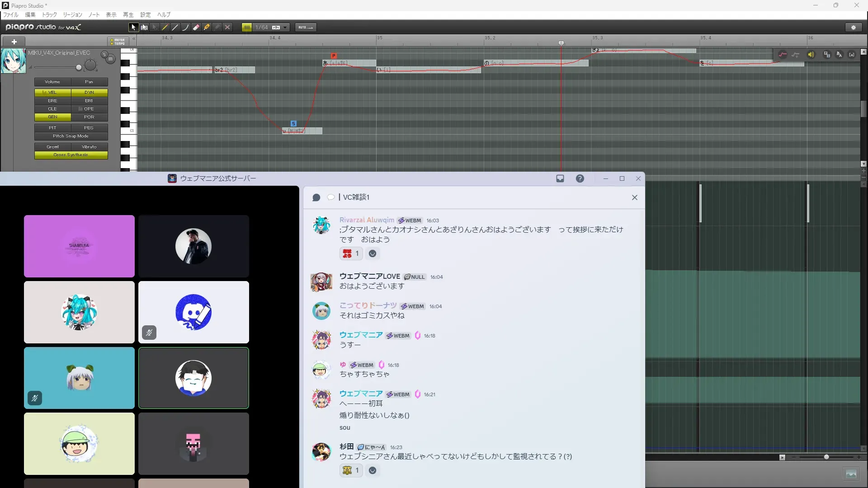
Task: Click the Discord help question mark icon
Action: [580, 178]
